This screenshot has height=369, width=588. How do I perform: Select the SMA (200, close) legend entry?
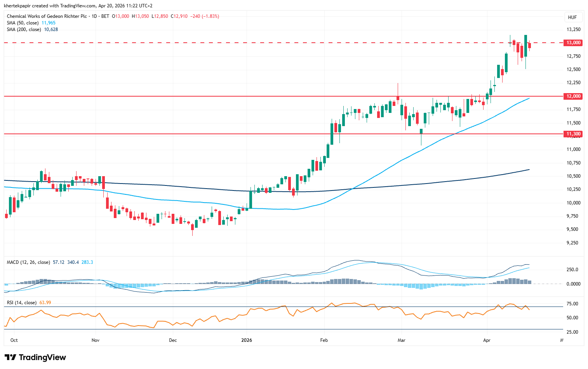pos(24,29)
